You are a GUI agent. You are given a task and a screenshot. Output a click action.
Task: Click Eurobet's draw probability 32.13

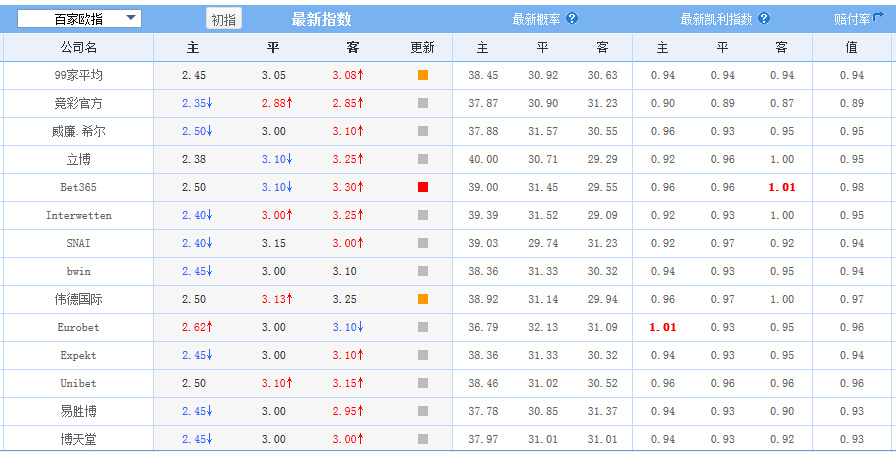tap(543, 327)
